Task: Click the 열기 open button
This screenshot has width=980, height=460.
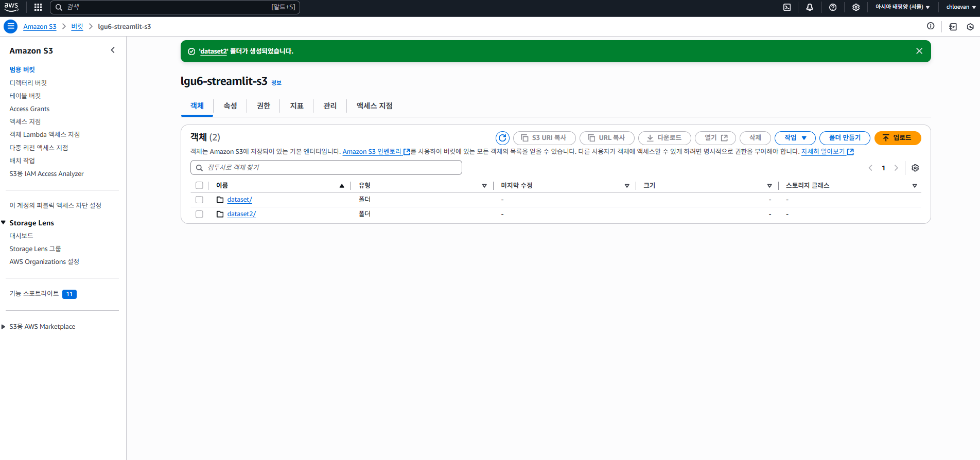Action: (x=715, y=138)
